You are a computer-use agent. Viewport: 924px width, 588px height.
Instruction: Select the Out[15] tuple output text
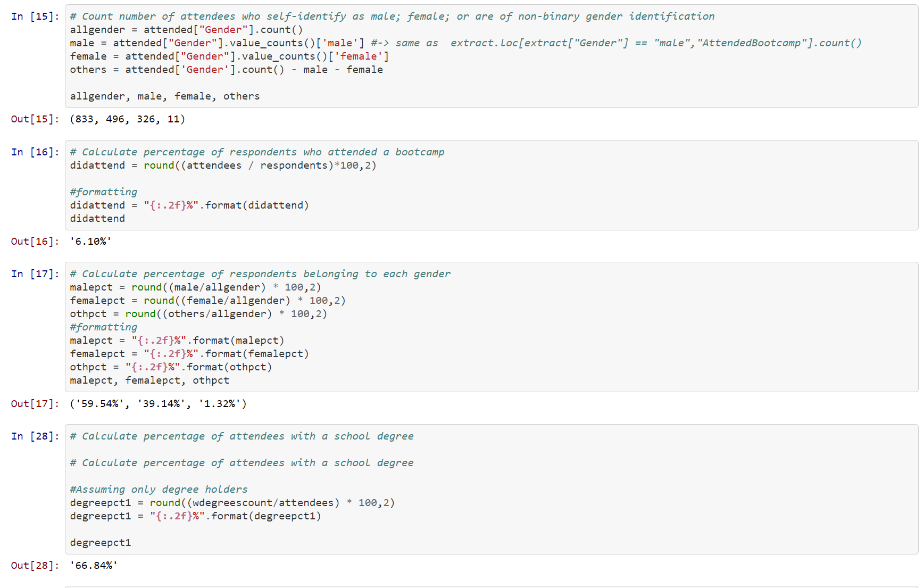(127, 119)
